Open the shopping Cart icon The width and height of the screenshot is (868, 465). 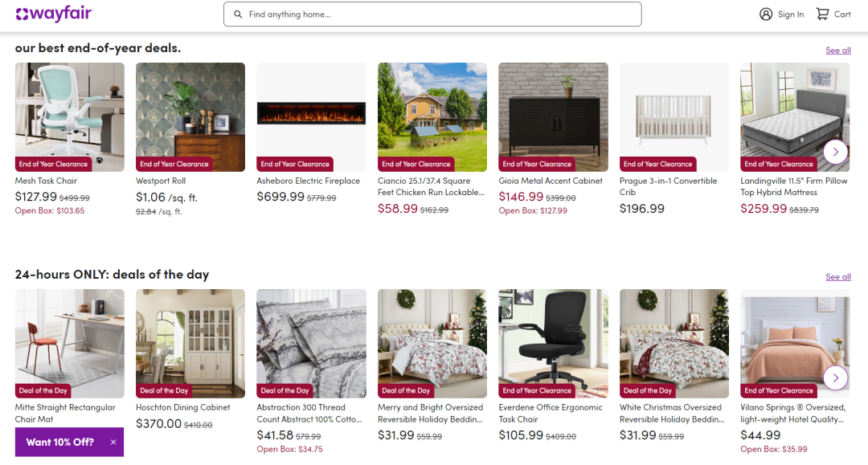point(823,14)
